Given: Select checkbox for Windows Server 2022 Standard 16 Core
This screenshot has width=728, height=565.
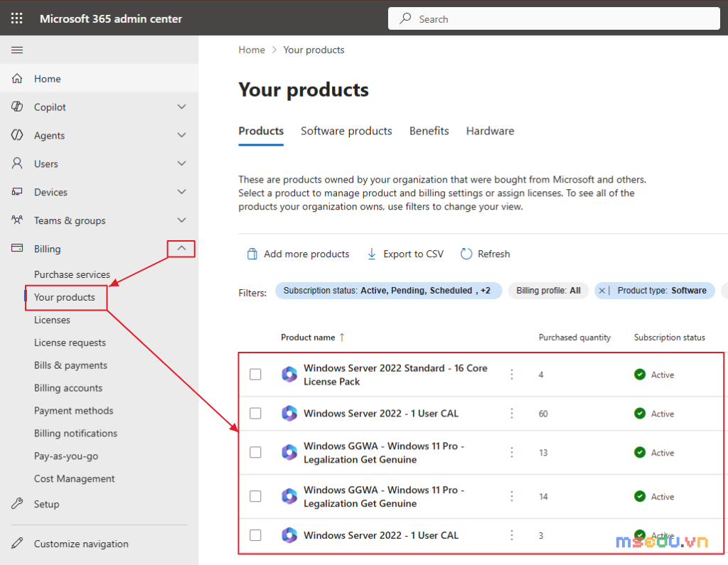Looking at the screenshot, I should click(x=255, y=375).
